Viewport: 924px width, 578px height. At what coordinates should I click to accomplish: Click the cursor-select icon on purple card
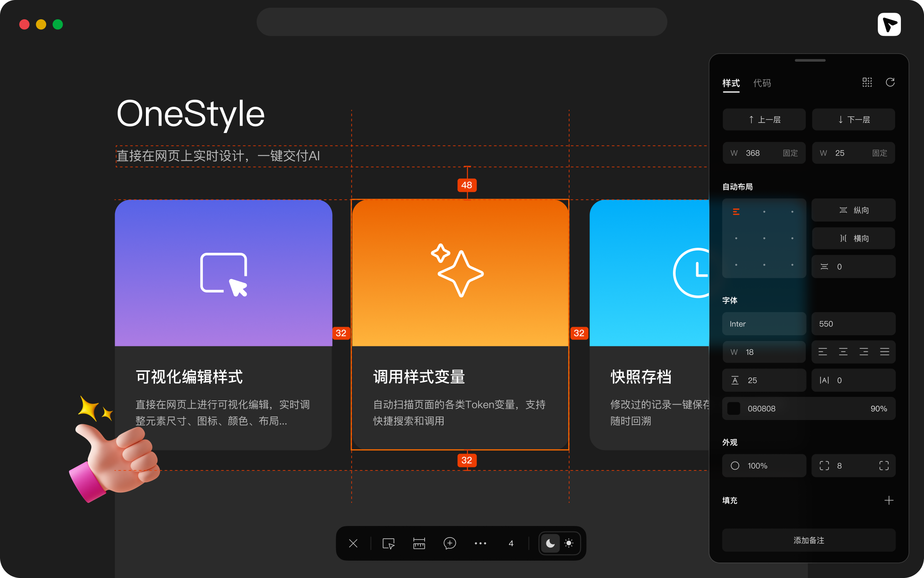tap(224, 275)
